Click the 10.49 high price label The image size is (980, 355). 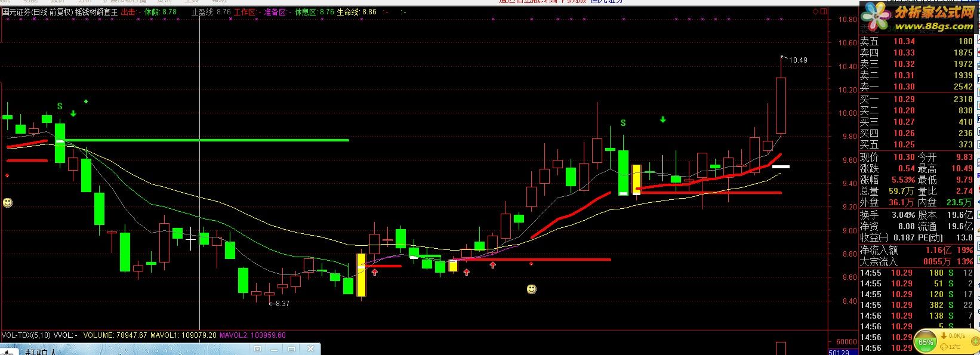pos(798,60)
